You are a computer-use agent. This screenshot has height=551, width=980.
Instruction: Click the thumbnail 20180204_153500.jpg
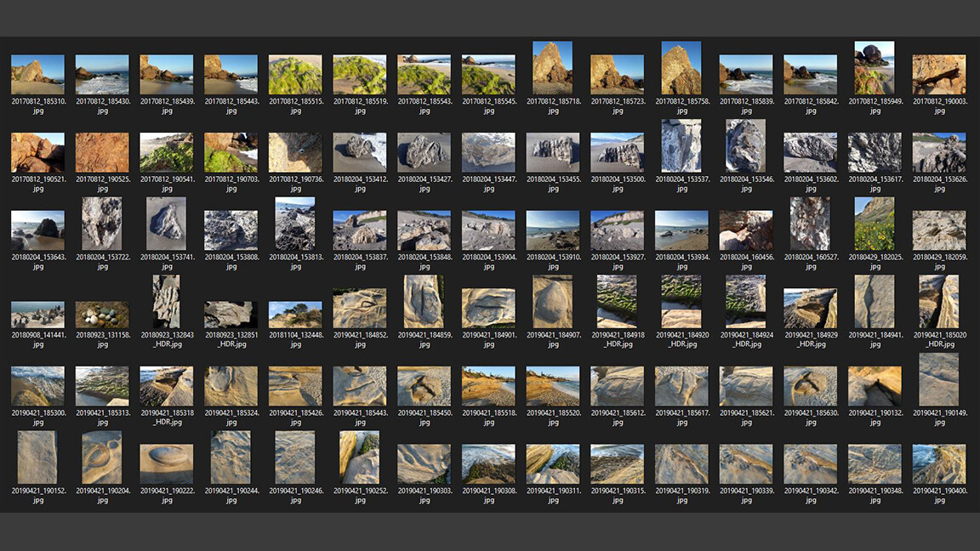(617, 151)
